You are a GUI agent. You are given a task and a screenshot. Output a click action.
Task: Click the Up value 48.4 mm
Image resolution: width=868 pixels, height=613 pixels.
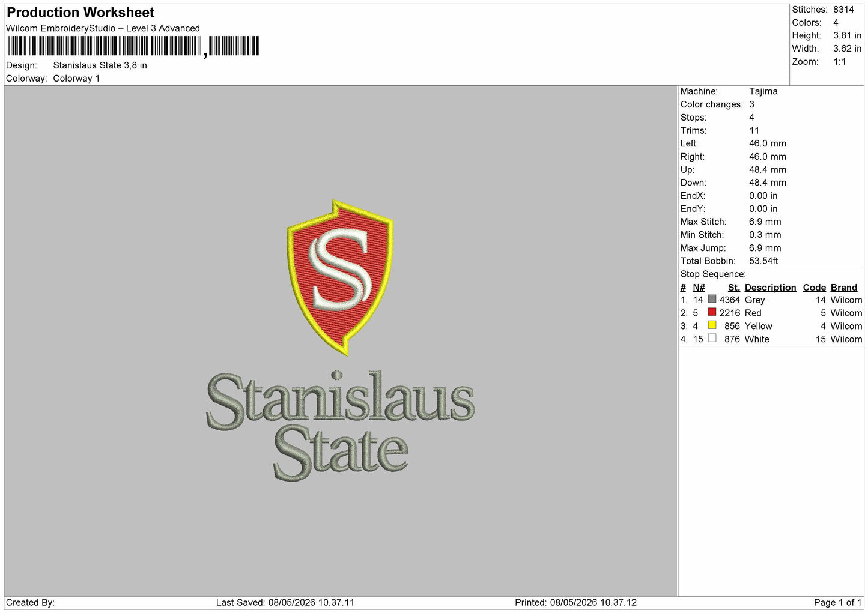767,170
